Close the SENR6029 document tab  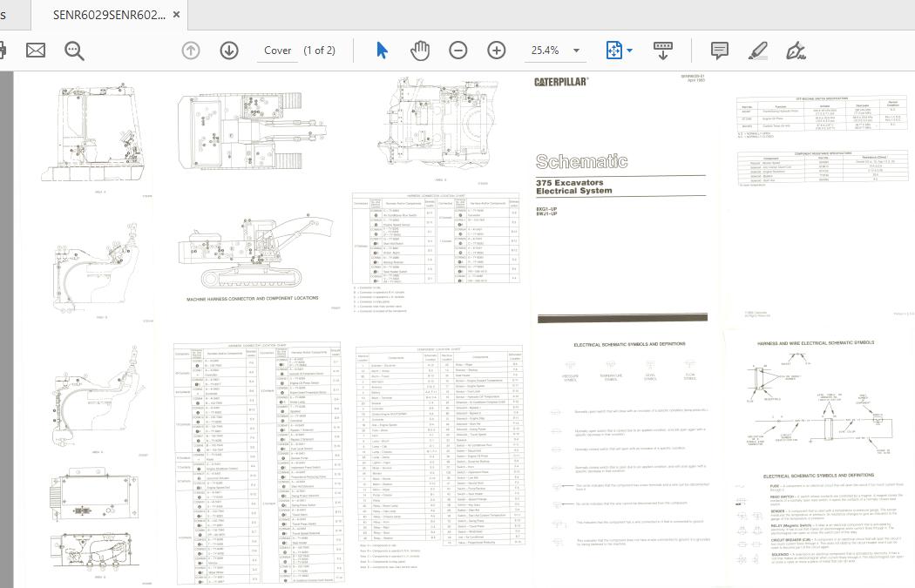(x=177, y=15)
